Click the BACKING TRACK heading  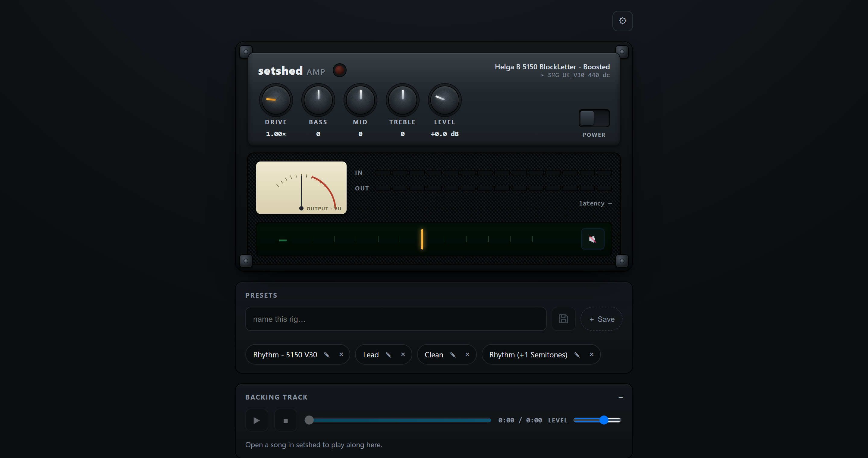[276, 397]
